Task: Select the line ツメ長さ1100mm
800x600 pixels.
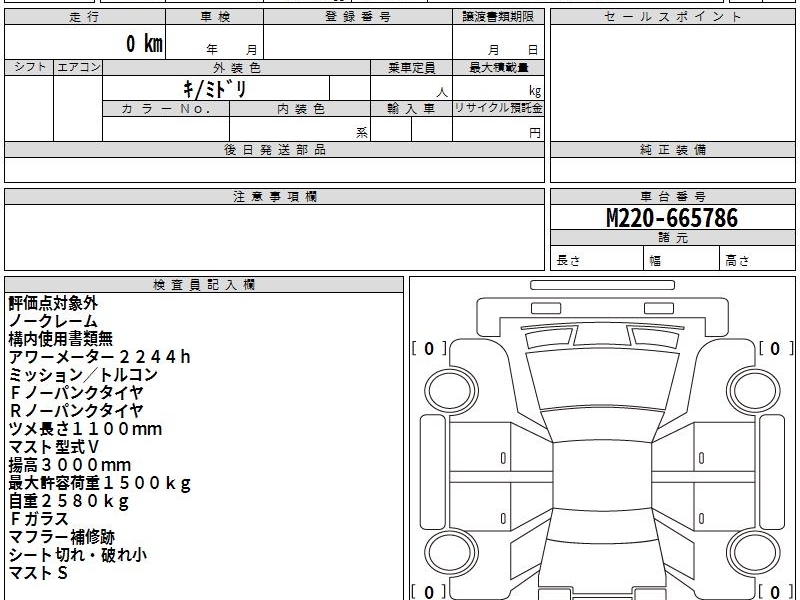Action: click(x=85, y=429)
